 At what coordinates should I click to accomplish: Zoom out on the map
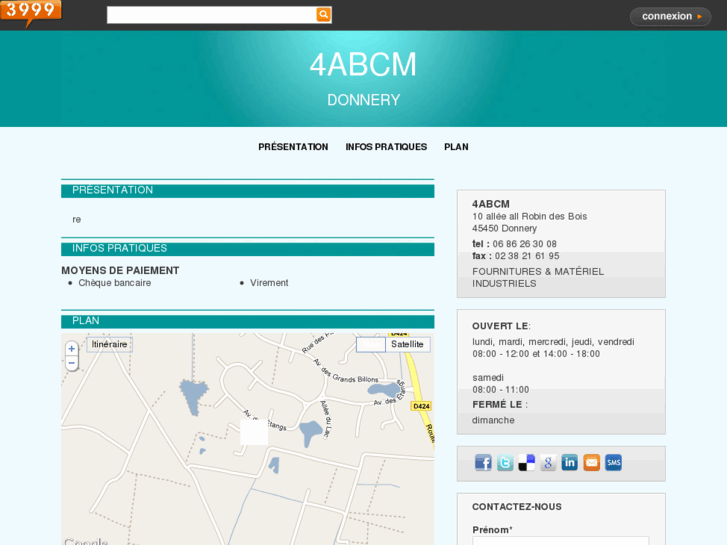click(72, 364)
